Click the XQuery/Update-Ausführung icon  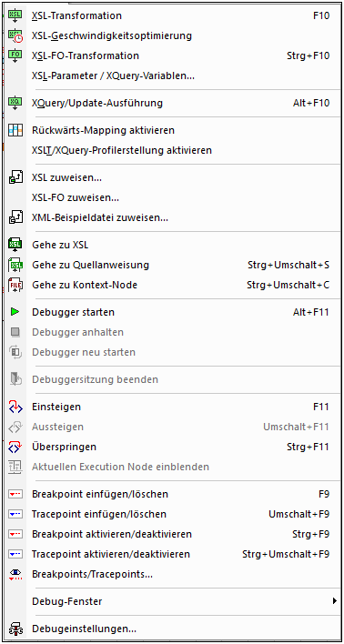[x=15, y=103]
